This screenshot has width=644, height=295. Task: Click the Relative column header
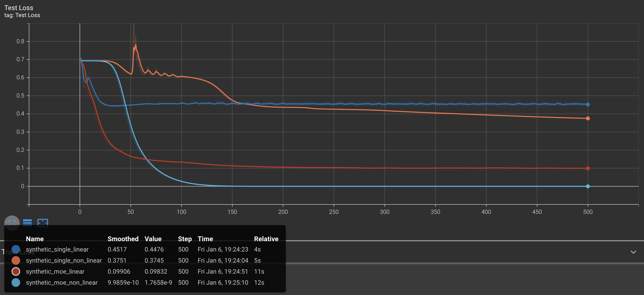266,239
